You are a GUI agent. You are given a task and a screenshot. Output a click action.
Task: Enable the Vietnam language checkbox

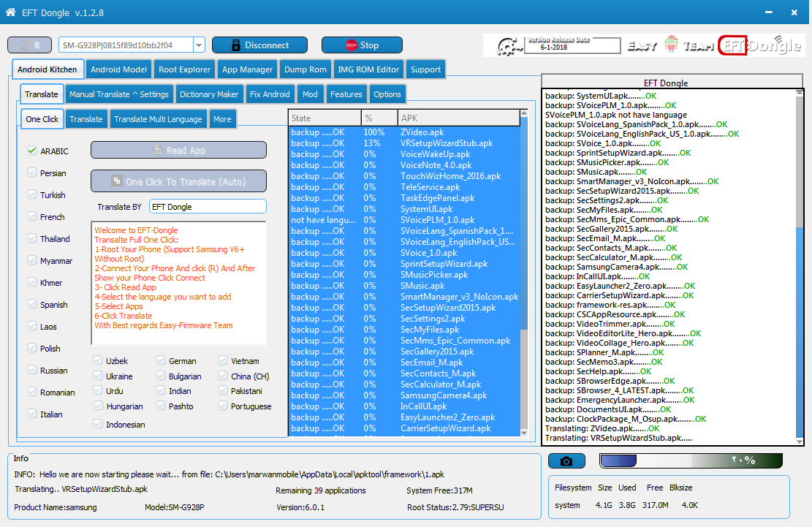click(x=223, y=360)
